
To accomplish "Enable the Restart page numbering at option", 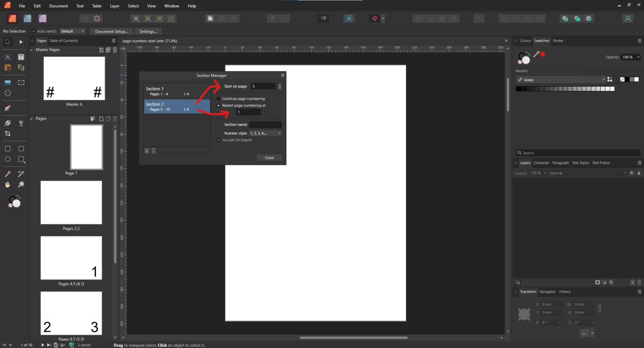I will click(219, 106).
